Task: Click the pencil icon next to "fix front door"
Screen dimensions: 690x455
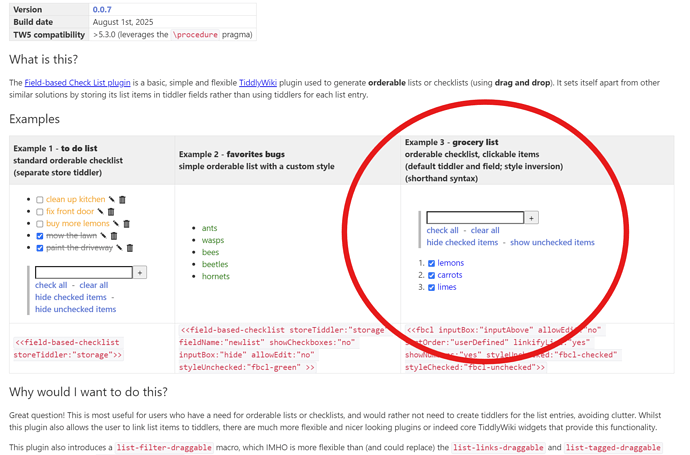Action: [100, 211]
